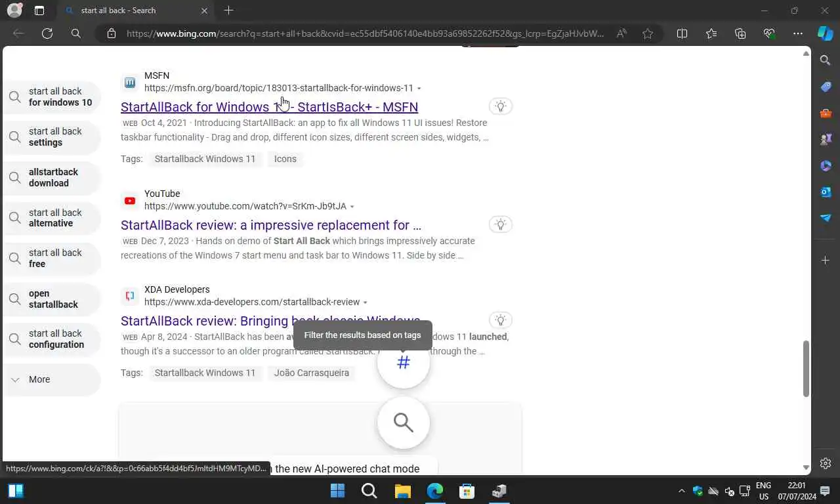Expand the dropdown arrow after msfn.org URL
The height and width of the screenshot is (504, 840).
[419, 89]
